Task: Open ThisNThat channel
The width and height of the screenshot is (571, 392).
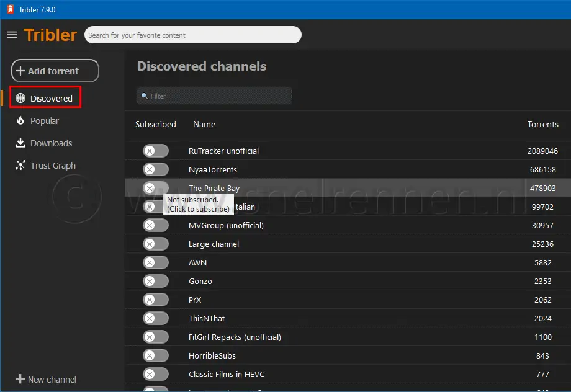Action: tap(207, 318)
